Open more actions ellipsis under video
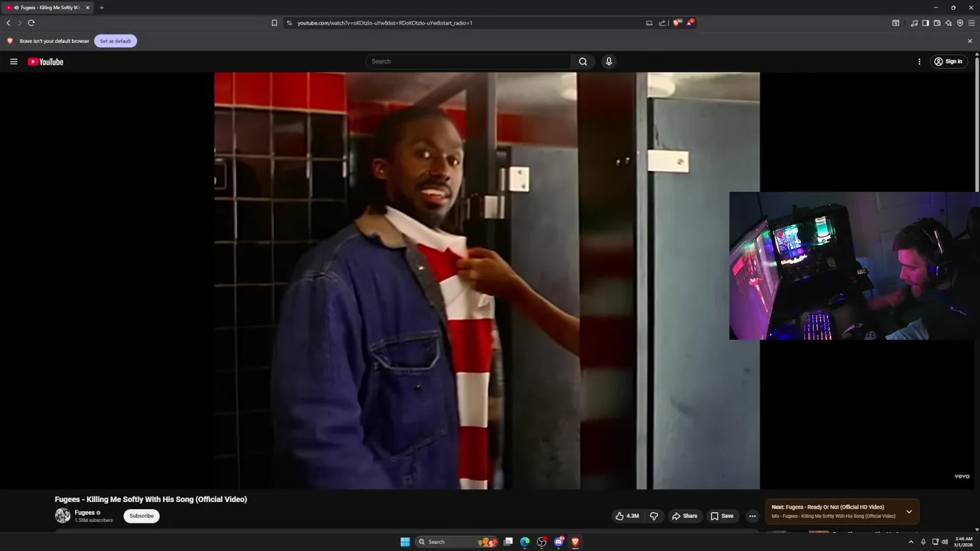Screen dimensions: 980x551 753,516
